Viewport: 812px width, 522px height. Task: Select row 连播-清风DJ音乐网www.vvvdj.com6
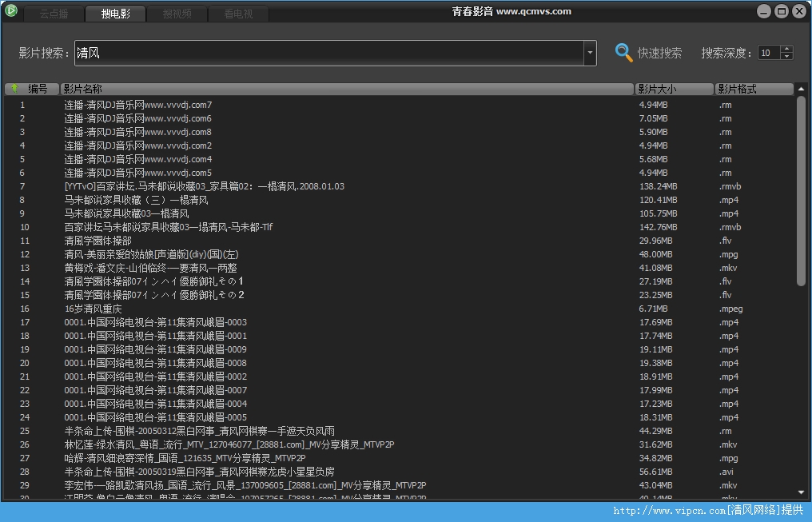[399, 118]
